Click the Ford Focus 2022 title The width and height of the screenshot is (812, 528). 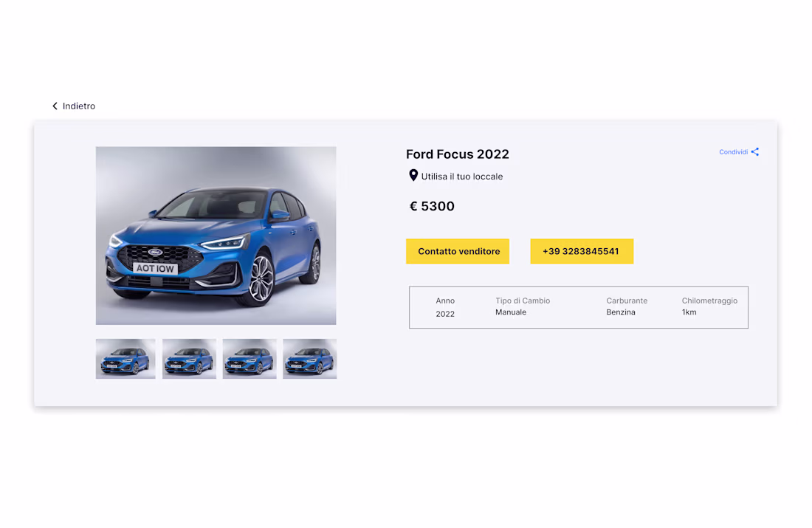[458, 154]
